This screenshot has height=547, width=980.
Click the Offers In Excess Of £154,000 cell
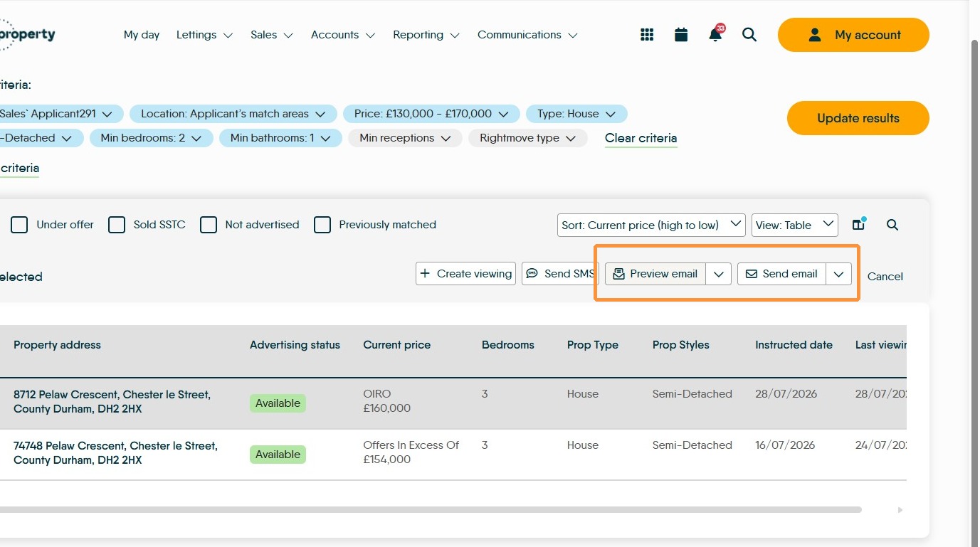coord(411,452)
